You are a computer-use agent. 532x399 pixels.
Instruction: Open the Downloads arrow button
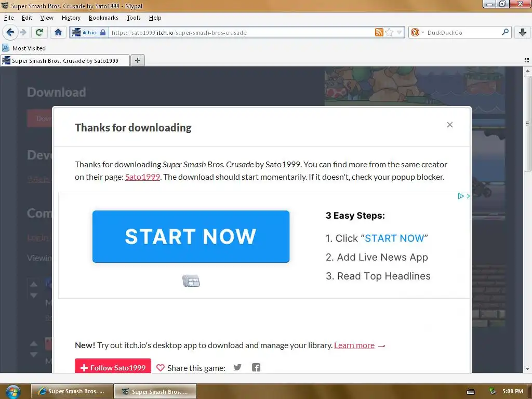(523, 33)
